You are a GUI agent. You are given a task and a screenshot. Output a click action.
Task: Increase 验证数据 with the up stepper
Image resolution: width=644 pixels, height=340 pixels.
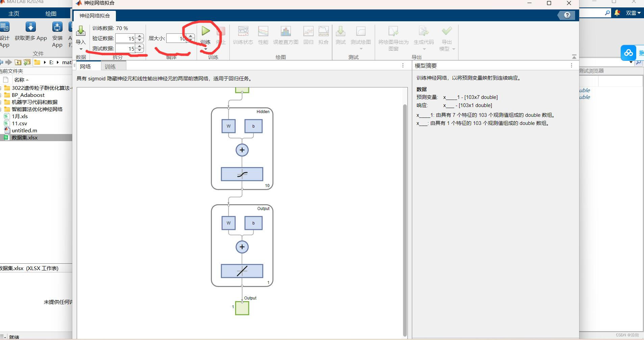[x=140, y=36]
